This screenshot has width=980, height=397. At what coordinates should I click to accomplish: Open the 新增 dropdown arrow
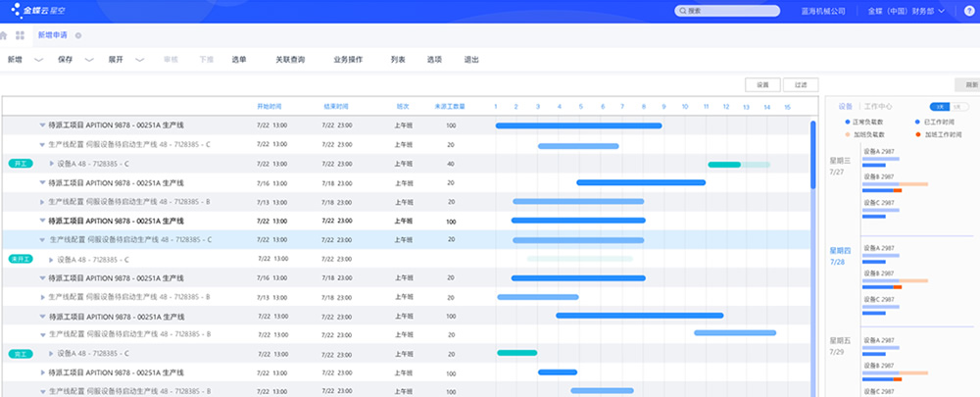pyautogui.click(x=39, y=60)
